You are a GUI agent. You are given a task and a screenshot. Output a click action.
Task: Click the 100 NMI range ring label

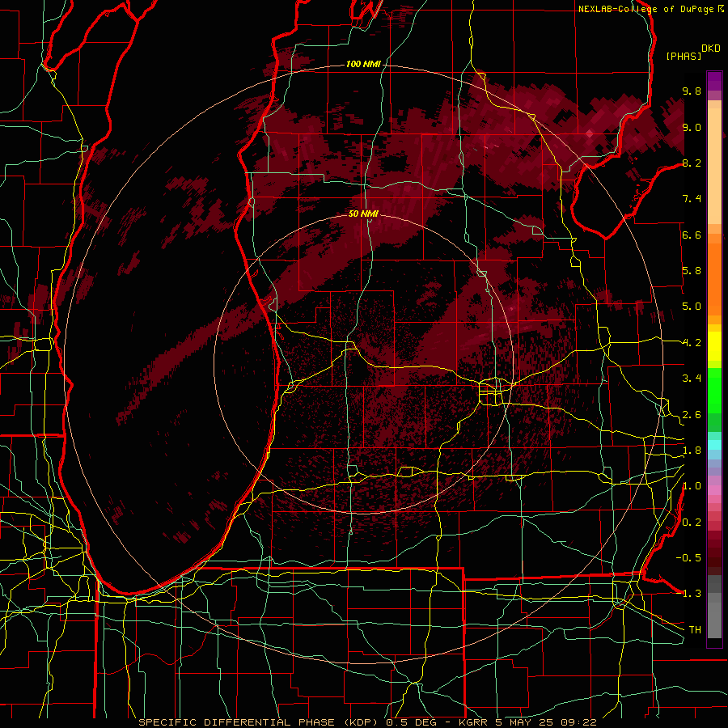coord(363,64)
